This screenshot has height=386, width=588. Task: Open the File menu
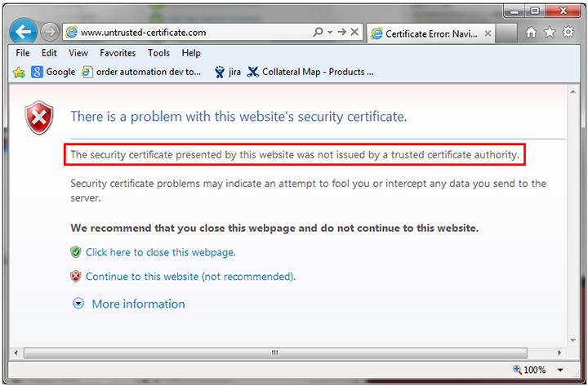coord(23,53)
